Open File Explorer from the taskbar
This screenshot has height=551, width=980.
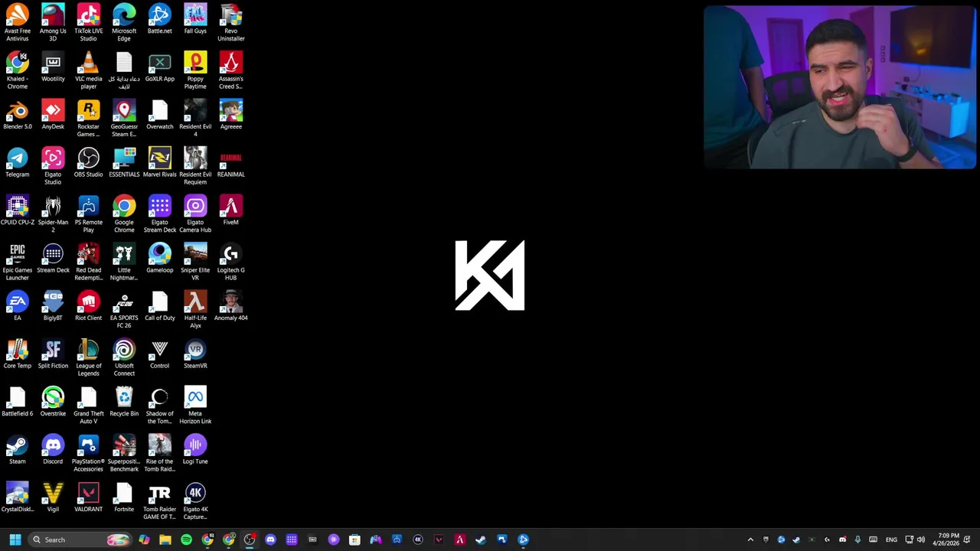pos(165,540)
